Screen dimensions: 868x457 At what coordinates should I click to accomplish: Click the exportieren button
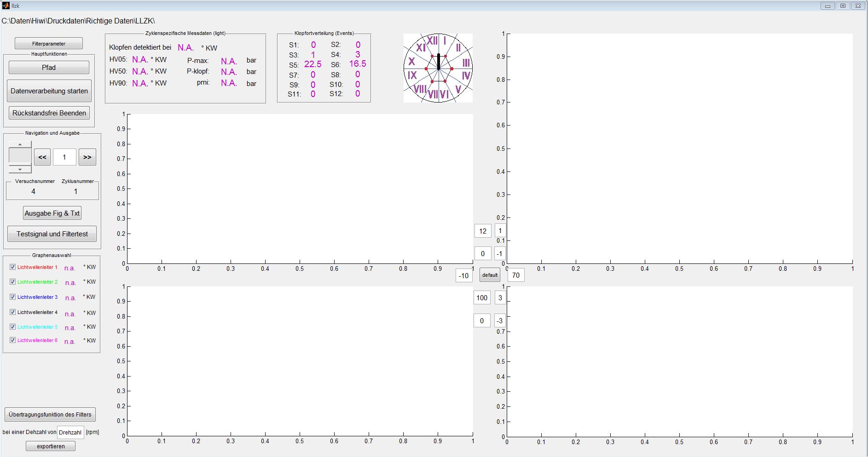coord(51,446)
